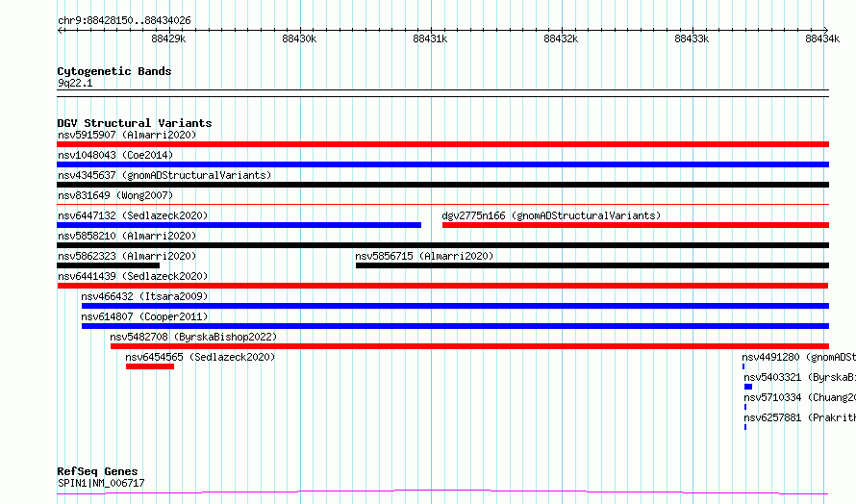The width and height of the screenshot is (856, 504).
Task: Open nsv614807 (Cooper2011) label
Action: 144,316
